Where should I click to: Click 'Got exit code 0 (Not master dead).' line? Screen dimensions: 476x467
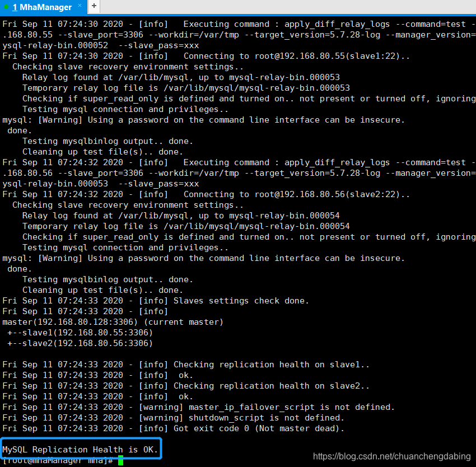point(174,428)
